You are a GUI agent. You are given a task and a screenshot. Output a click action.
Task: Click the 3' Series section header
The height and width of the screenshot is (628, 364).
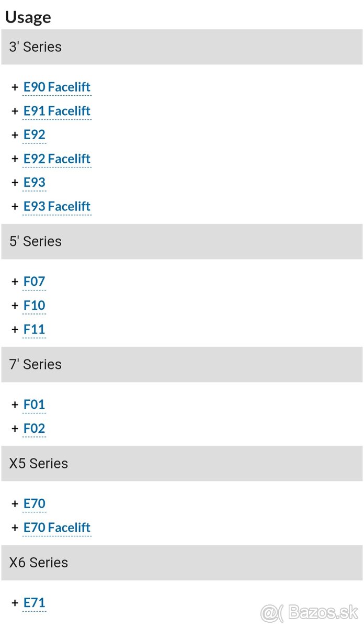181,47
